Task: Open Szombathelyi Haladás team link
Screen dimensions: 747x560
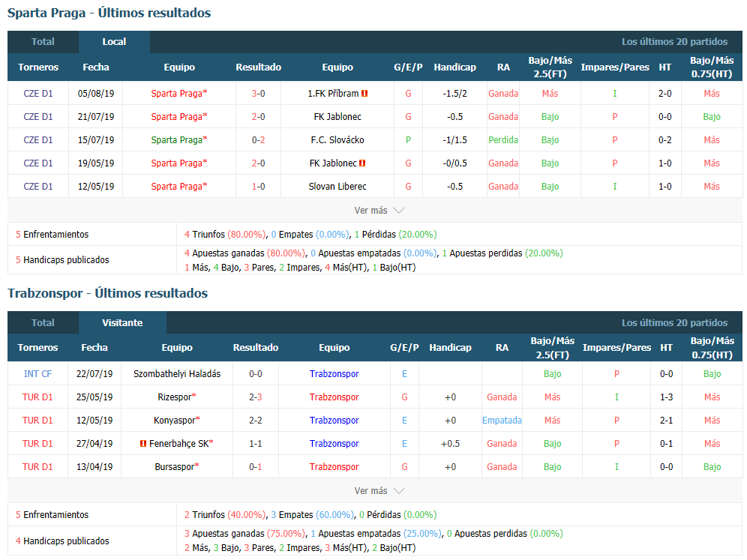Action: (x=177, y=374)
